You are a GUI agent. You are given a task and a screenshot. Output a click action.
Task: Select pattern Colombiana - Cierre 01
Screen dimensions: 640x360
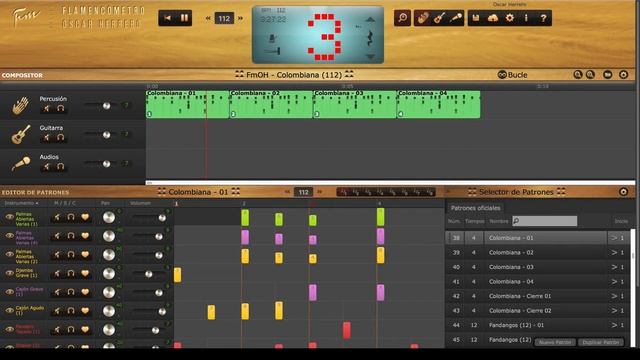click(538, 296)
